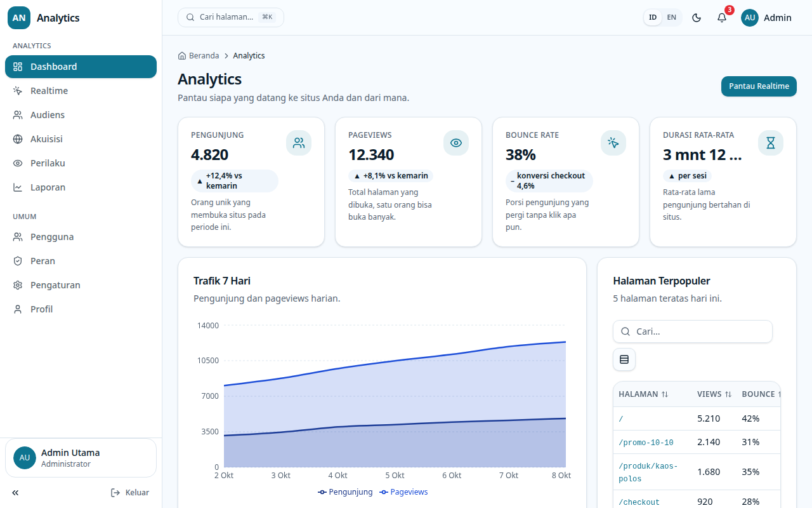
Task: Switch language to ID
Action: pyautogui.click(x=653, y=17)
